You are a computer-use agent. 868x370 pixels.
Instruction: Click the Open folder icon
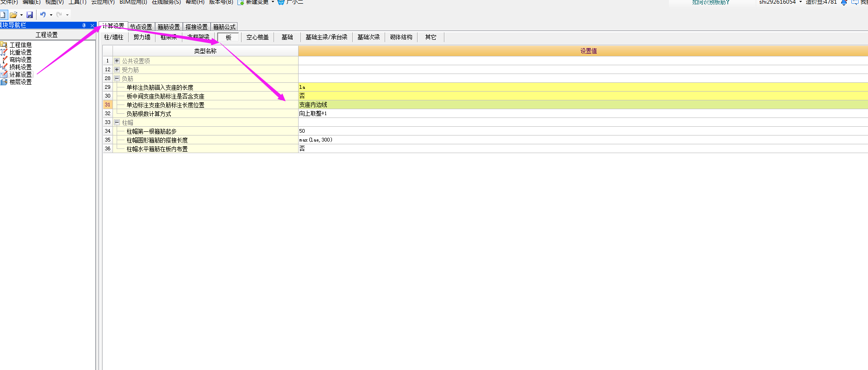pos(13,15)
